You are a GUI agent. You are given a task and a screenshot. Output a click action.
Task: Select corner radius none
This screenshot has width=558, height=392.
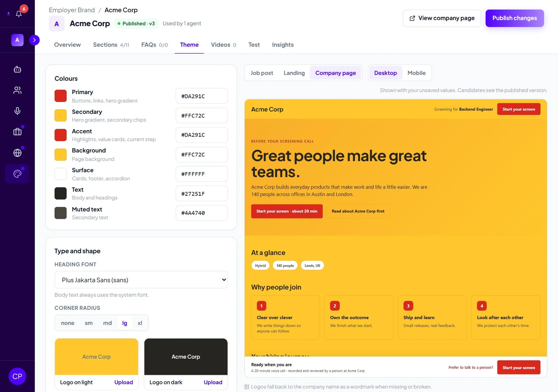pyautogui.click(x=68, y=323)
